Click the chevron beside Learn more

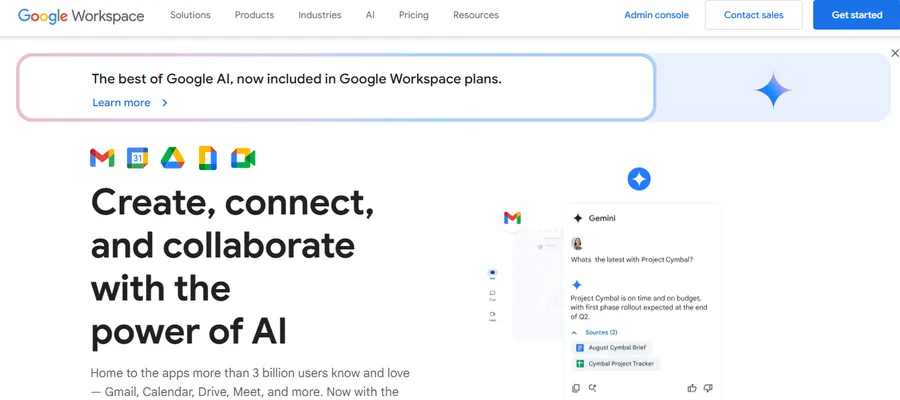(165, 103)
